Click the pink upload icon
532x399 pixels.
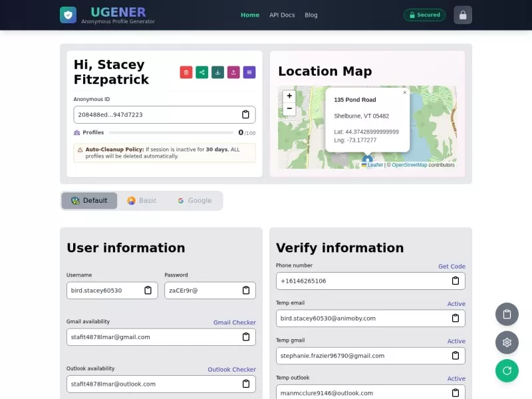[233, 72]
